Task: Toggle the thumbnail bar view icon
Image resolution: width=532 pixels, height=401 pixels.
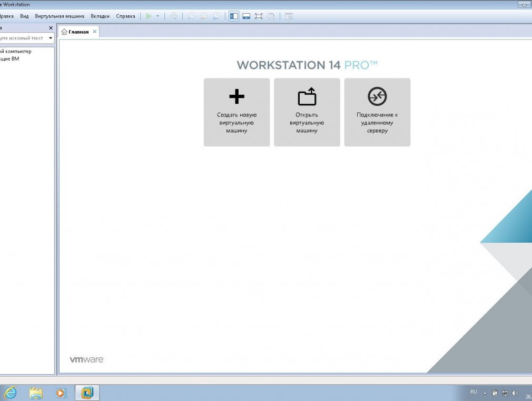Action: (x=247, y=16)
